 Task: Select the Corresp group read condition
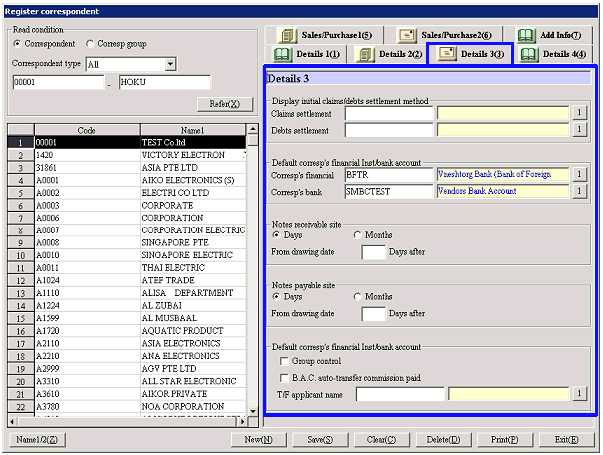(x=91, y=44)
